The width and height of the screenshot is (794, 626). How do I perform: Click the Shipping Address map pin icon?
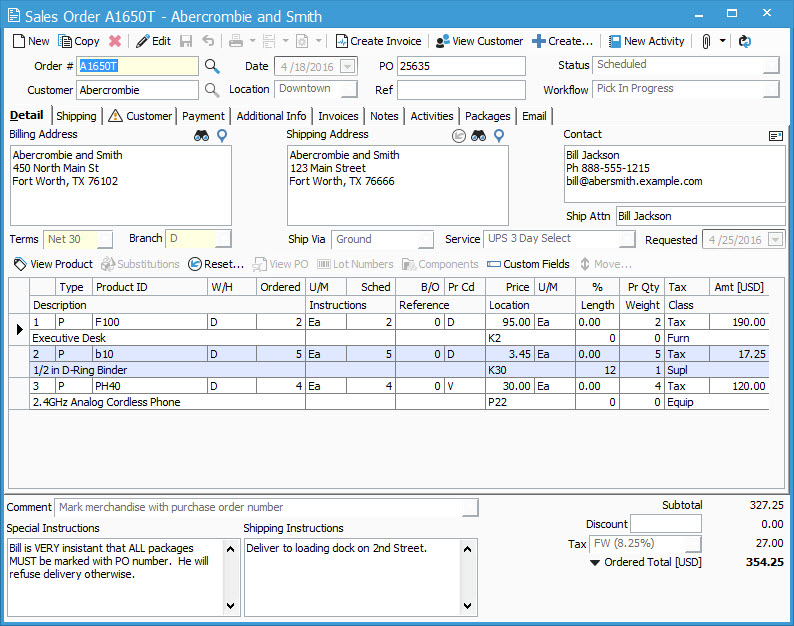tap(499, 136)
